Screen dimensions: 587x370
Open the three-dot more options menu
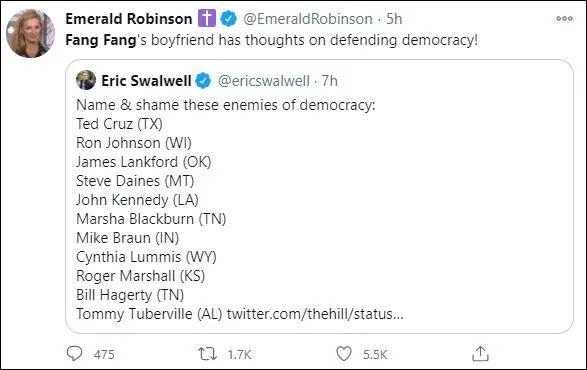click(564, 18)
